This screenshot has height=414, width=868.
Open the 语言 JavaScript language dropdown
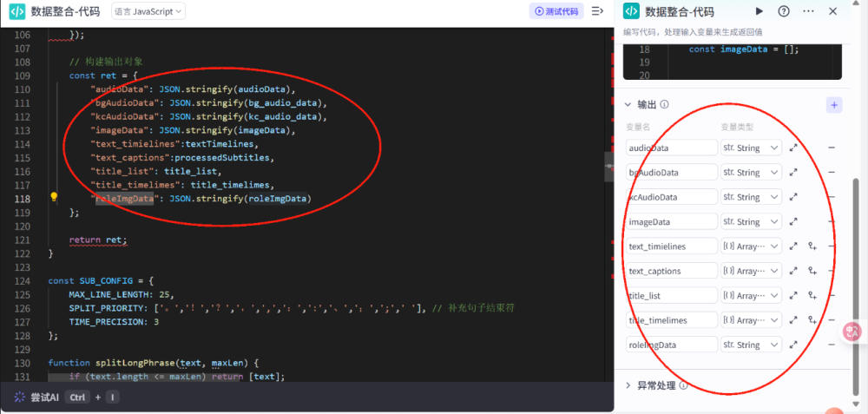pyautogui.click(x=148, y=11)
